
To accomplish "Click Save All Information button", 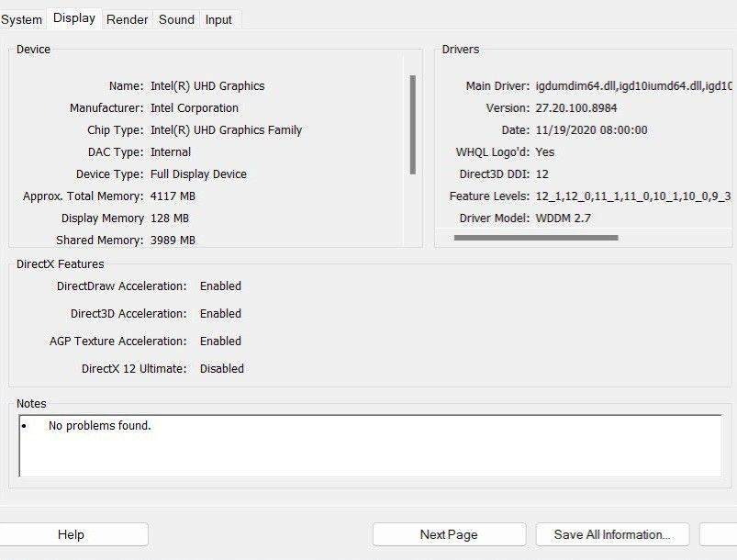I will coord(612,534).
